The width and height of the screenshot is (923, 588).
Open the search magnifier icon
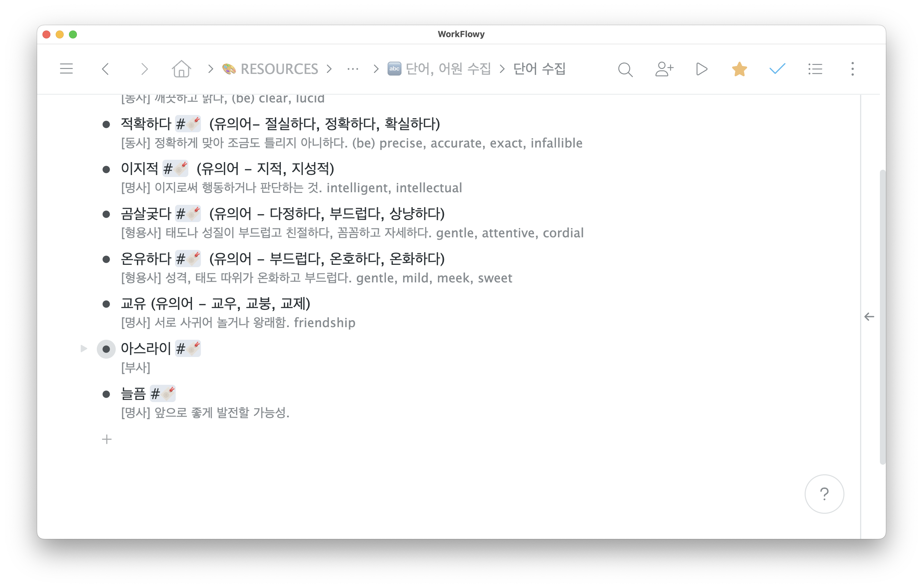(625, 69)
